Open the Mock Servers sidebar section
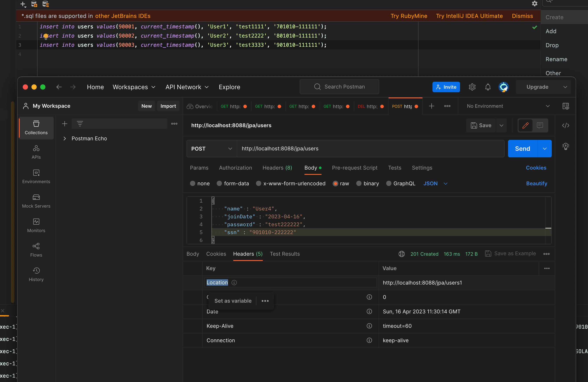This screenshot has height=382, width=588. click(x=36, y=201)
